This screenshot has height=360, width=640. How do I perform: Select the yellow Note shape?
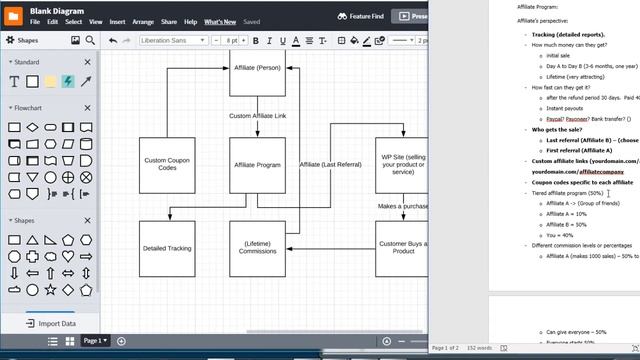pyautogui.click(x=50, y=82)
